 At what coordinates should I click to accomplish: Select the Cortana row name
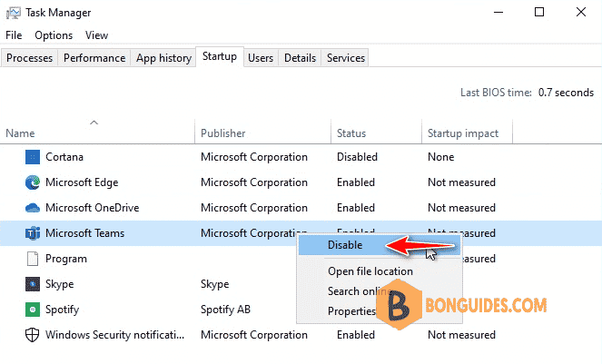click(64, 157)
